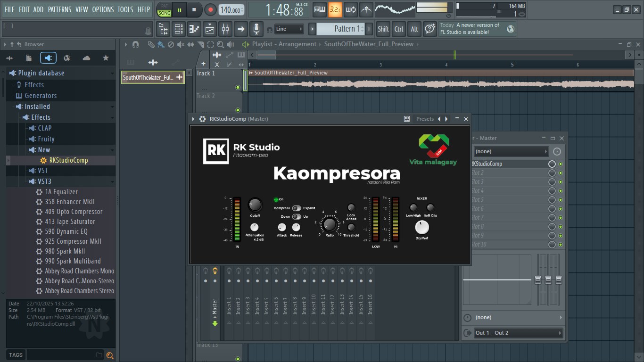The image size is (644, 362).
Task: Open the mixer Out 1 - Out 2 output dropdown
Action: pos(518,333)
